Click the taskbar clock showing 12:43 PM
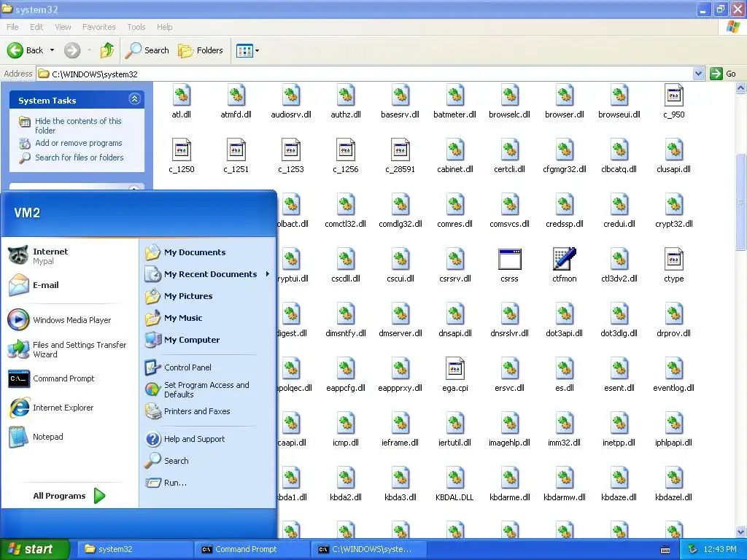The width and height of the screenshot is (747, 560). click(719, 549)
